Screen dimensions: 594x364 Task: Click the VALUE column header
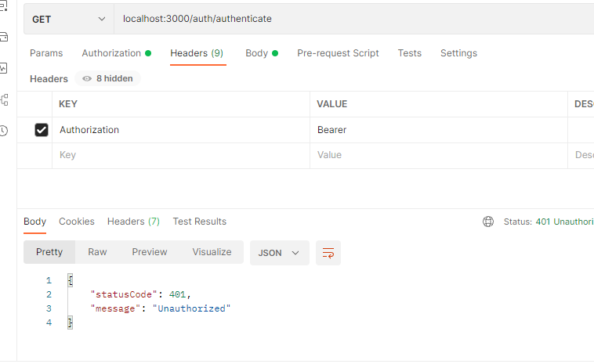331,104
